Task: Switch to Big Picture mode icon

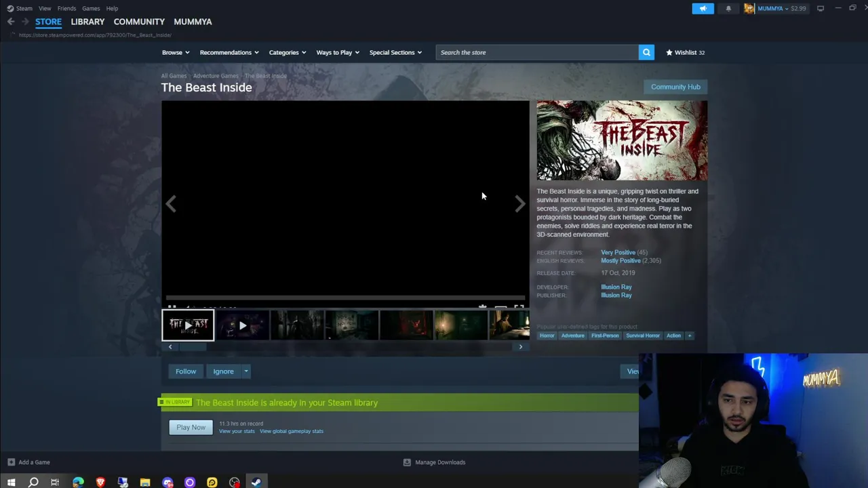Action: 821,8
